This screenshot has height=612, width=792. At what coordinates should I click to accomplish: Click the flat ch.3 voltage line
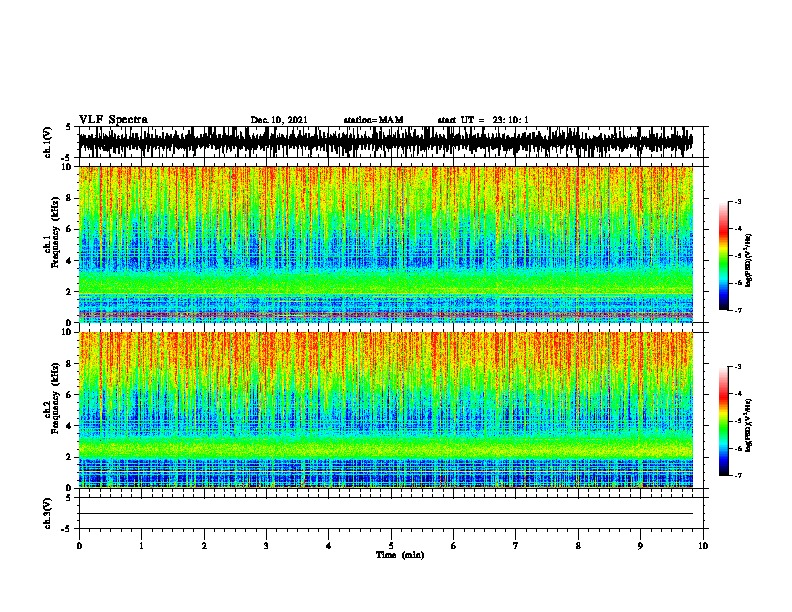(386, 514)
